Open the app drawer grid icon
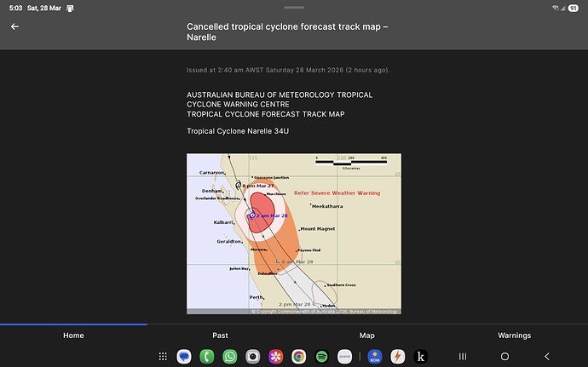The image size is (588, 367). (163, 356)
